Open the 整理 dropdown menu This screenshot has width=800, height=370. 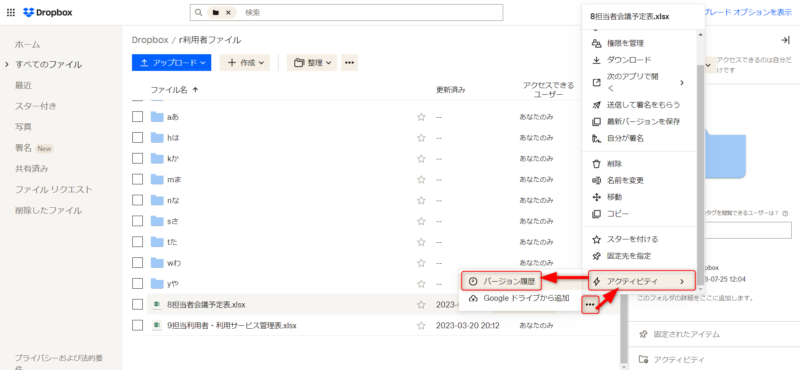pyautogui.click(x=312, y=63)
